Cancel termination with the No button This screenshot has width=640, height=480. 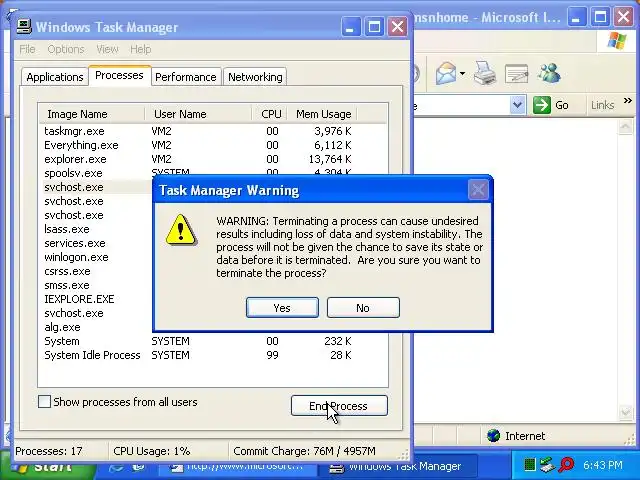point(363,307)
